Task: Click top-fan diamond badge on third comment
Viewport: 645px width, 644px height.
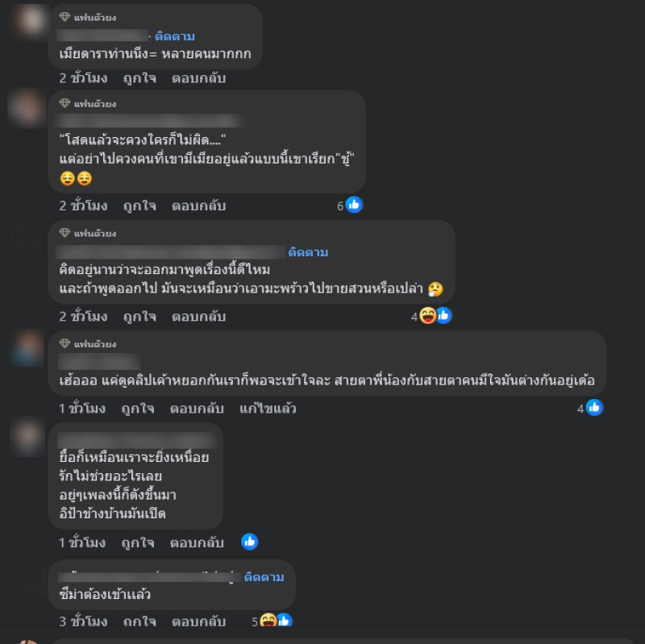Action: tap(64, 233)
